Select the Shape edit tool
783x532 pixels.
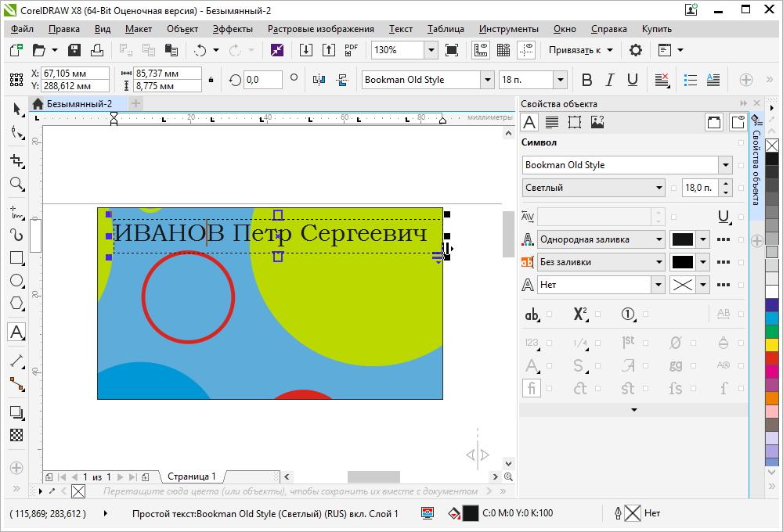pyautogui.click(x=17, y=133)
